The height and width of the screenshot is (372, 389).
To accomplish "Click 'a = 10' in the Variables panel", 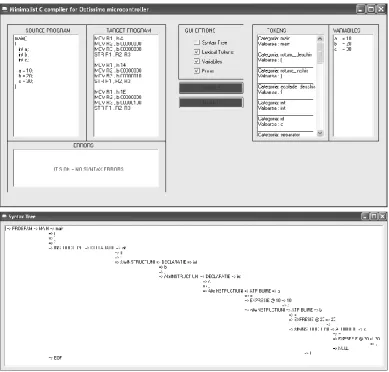I will pyautogui.click(x=342, y=38).
